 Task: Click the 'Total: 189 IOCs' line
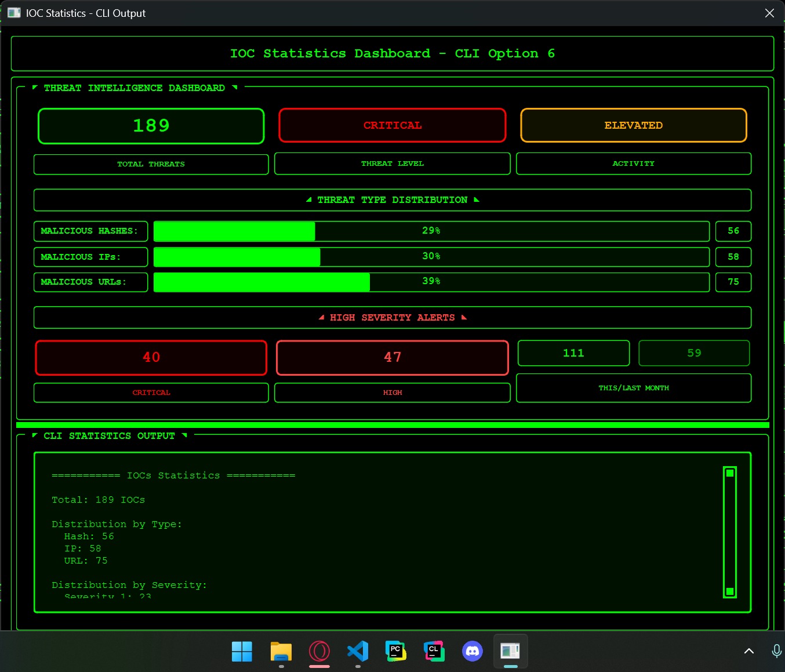tap(99, 500)
